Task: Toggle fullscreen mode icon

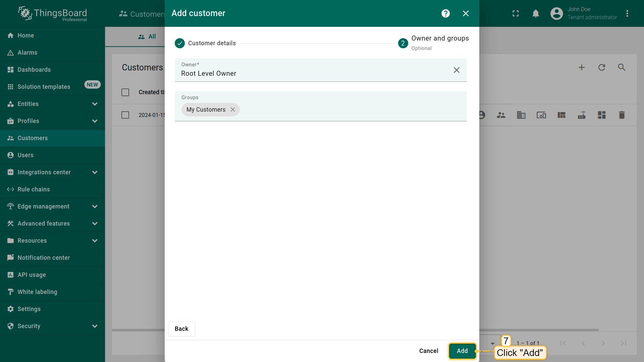Action: point(516,13)
